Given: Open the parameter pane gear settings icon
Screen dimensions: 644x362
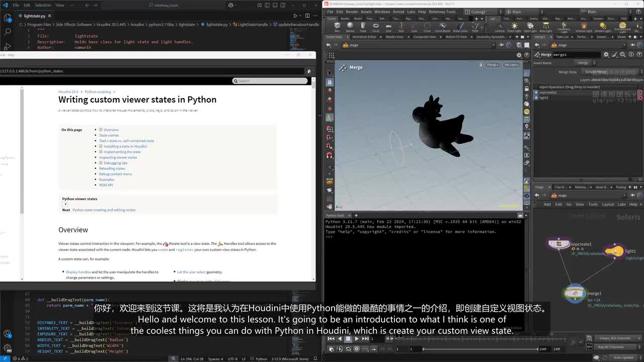Looking at the screenshot, I should tap(606, 54).
